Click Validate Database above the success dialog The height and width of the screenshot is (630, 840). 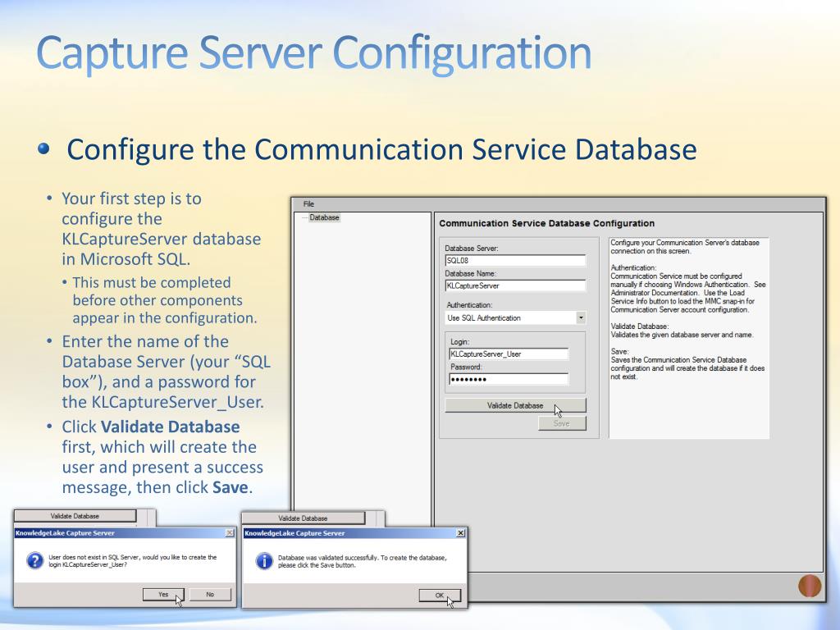304,518
